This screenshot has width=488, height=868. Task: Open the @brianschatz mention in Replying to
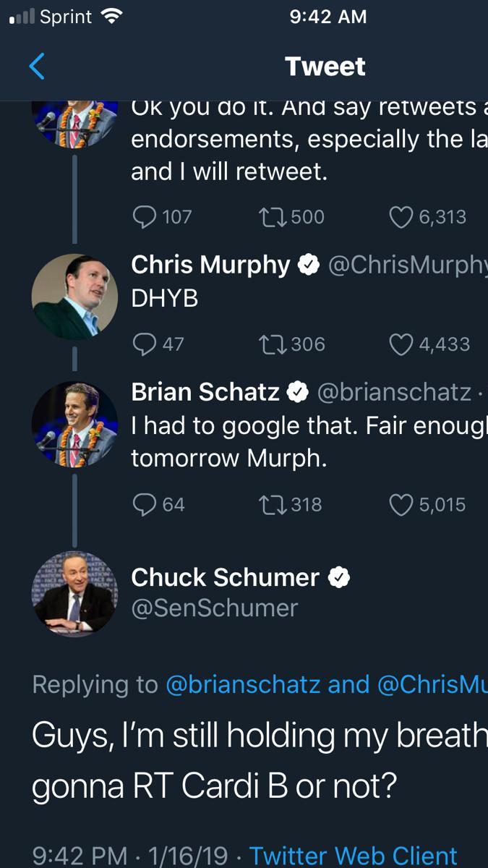243,685
